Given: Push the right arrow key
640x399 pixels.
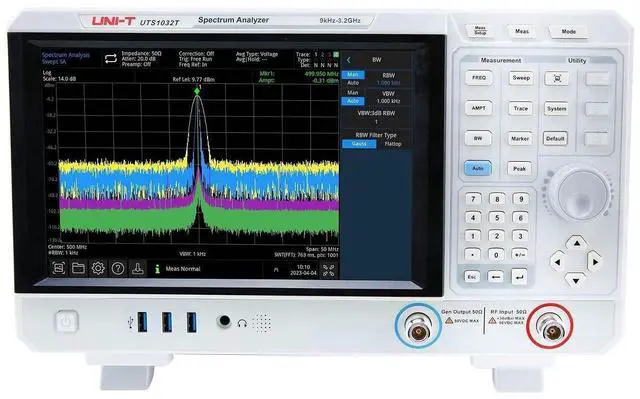Looking at the screenshot, I should click(x=595, y=262).
